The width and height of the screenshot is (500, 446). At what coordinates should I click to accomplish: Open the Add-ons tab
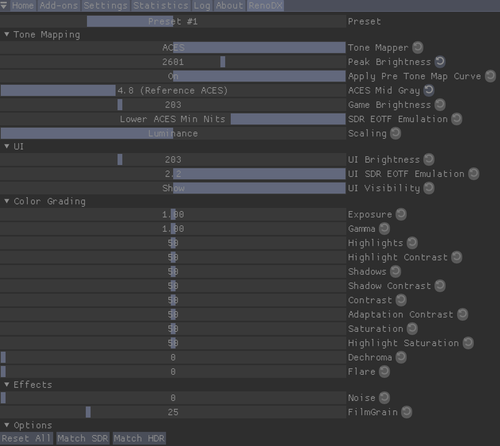tap(59, 6)
